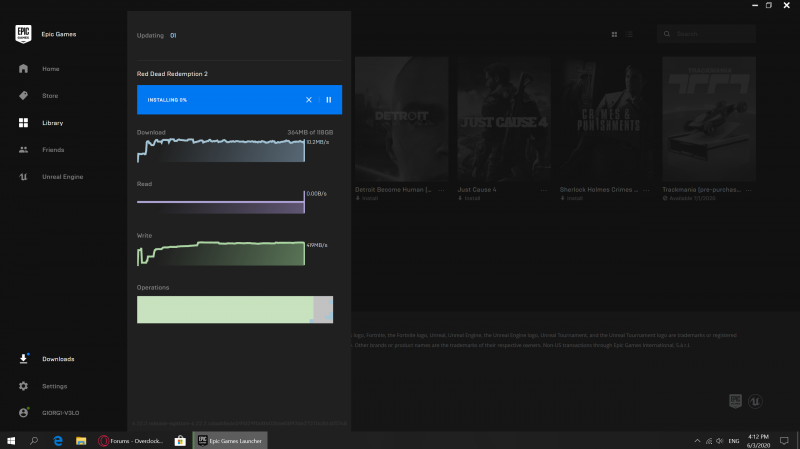
Task: Click the Epic Games logo
Action: 23,34
